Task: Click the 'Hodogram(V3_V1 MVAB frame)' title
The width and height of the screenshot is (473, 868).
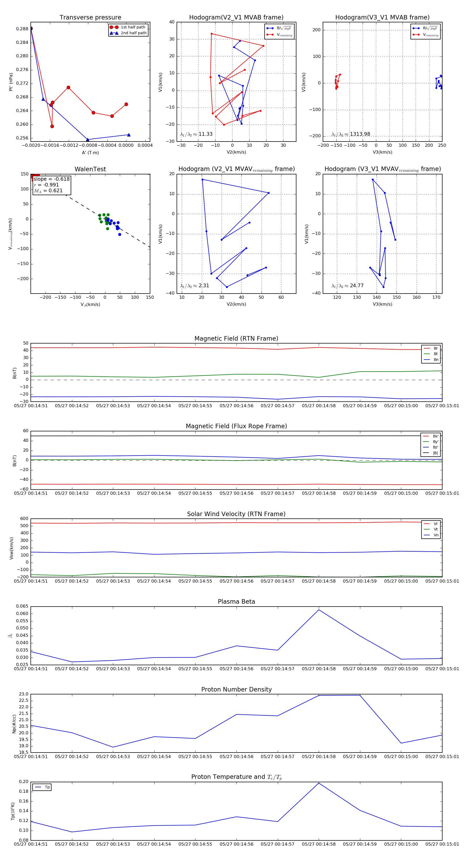Action: click(382, 18)
